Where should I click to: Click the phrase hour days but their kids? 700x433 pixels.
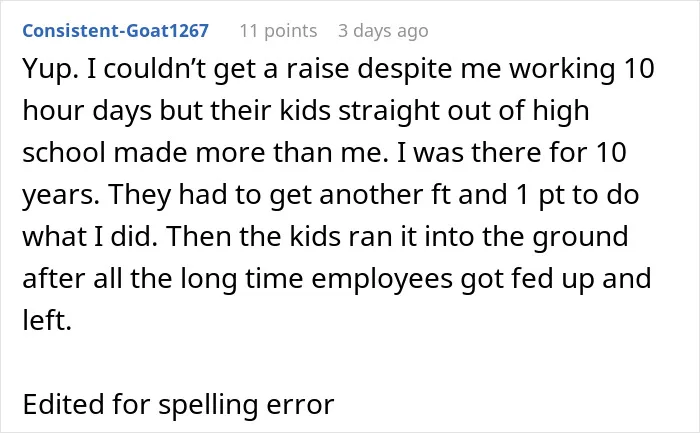[176, 111]
